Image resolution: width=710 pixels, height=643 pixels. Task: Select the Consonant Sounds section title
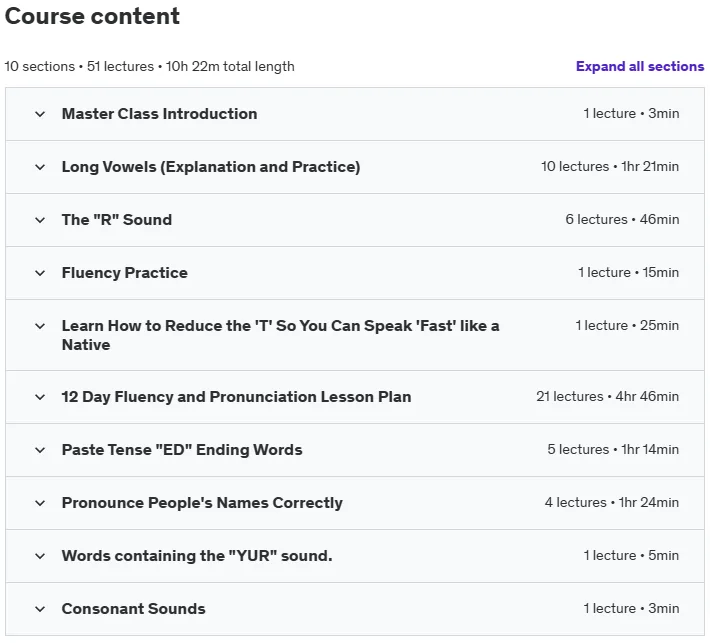coord(134,609)
